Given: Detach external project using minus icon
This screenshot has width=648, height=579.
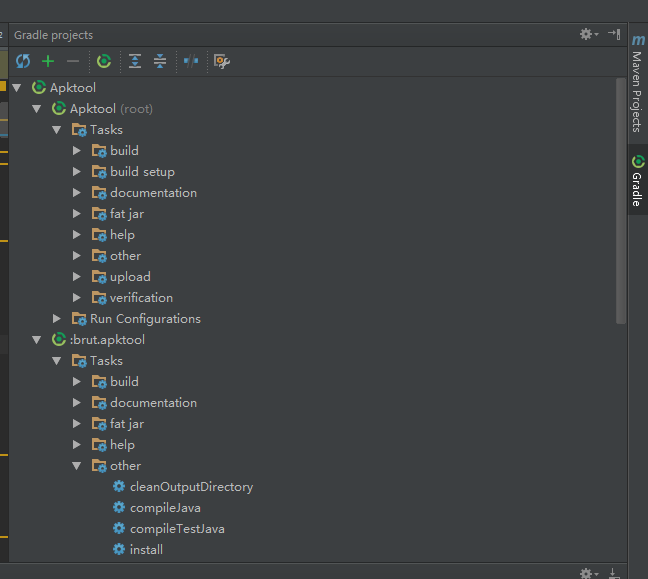Looking at the screenshot, I should [x=73, y=62].
